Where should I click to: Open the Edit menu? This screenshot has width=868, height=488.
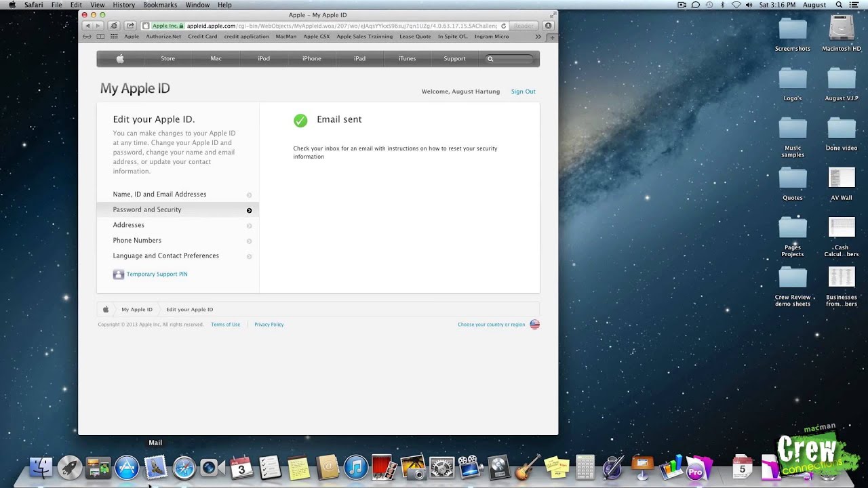pyautogui.click(x=76, y=5)
